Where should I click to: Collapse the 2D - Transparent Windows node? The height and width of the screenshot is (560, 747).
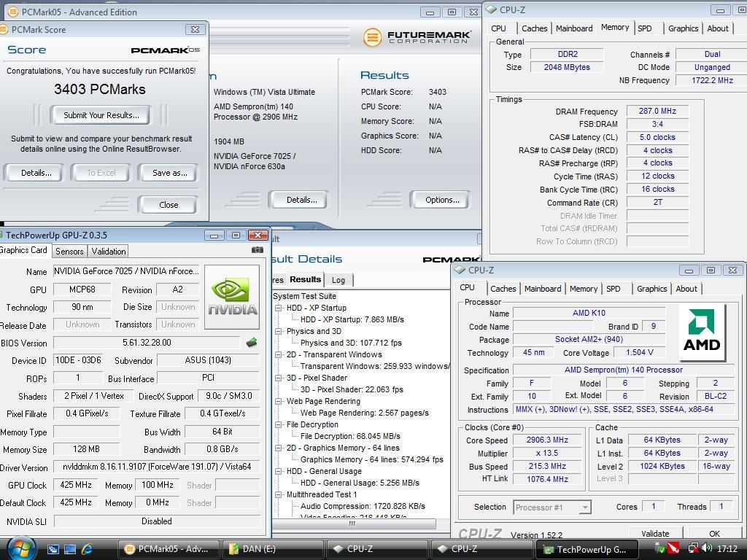point(279,355)
